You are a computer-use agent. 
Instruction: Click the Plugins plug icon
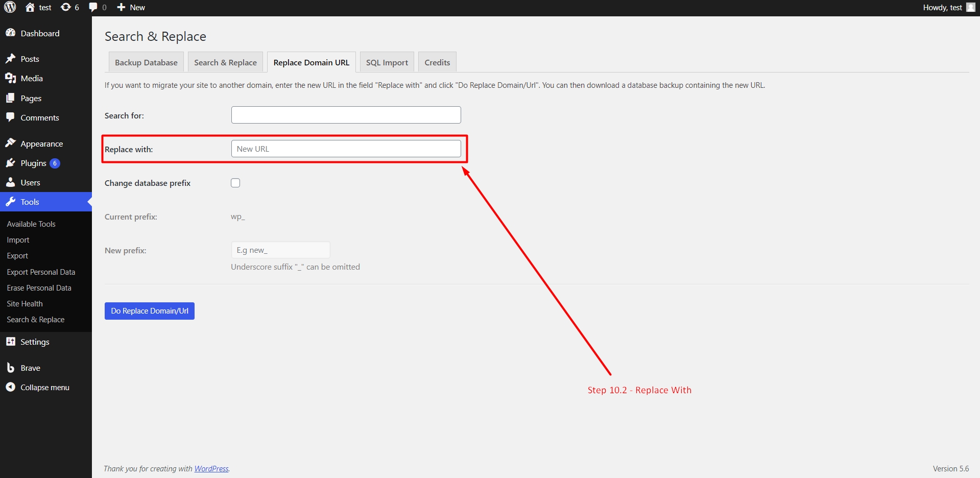click(x=11, y=163)
